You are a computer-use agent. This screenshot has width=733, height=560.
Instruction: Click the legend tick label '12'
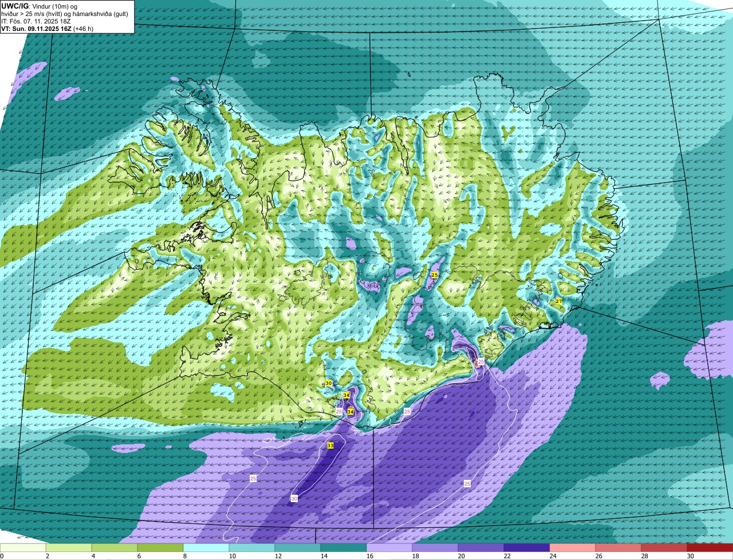[x=278, y=556]
